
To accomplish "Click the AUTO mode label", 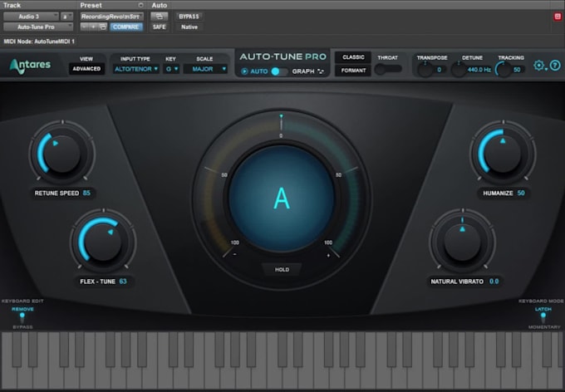I will point(259,71).
